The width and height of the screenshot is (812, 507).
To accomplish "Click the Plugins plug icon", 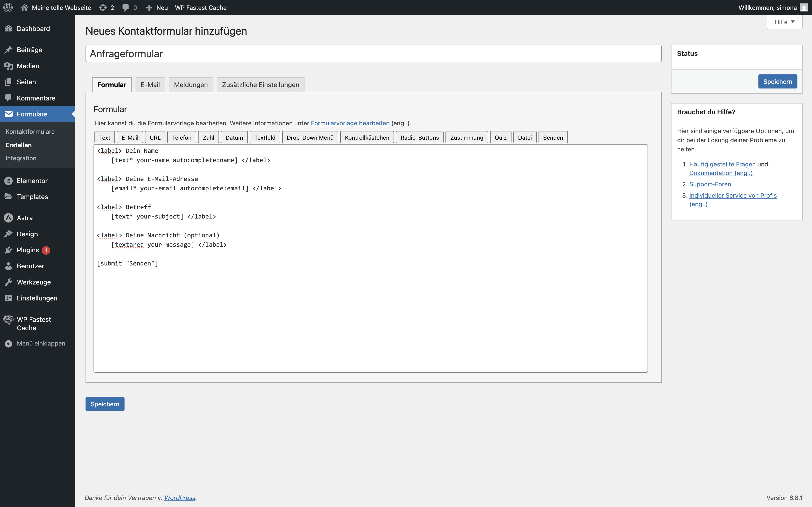I will [8, 250].
